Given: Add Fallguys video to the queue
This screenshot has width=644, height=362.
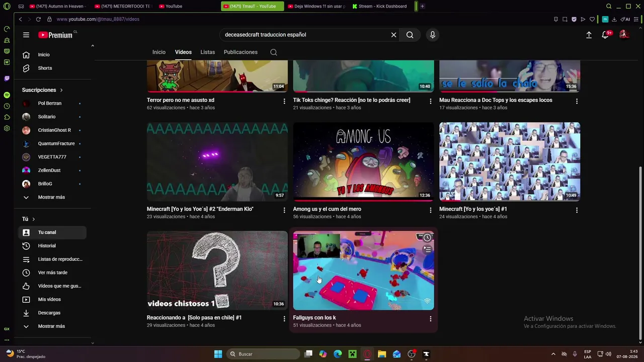Looking at the screenshot, I should [427, 249].
